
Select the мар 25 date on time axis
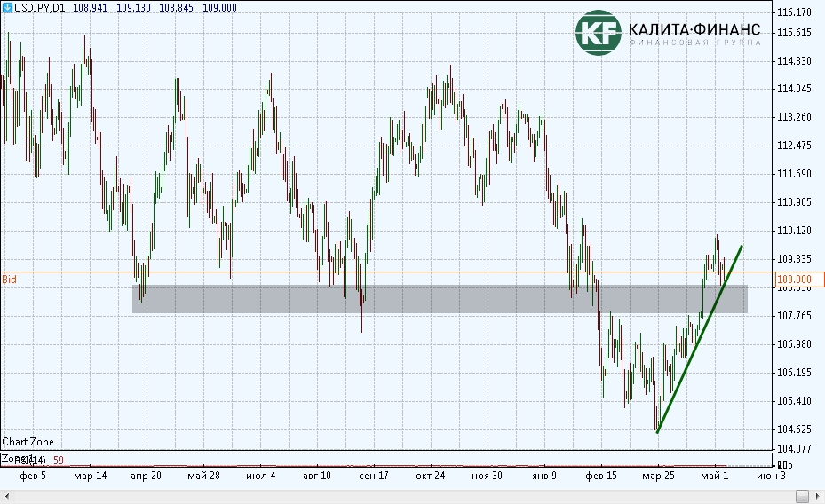[658, 476]
